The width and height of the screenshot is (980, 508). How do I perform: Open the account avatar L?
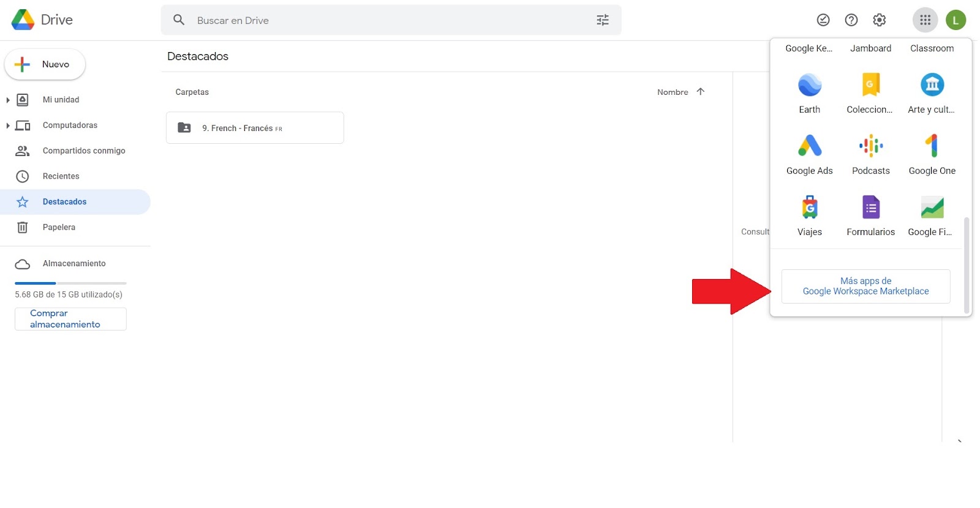[x=956, y=20]
